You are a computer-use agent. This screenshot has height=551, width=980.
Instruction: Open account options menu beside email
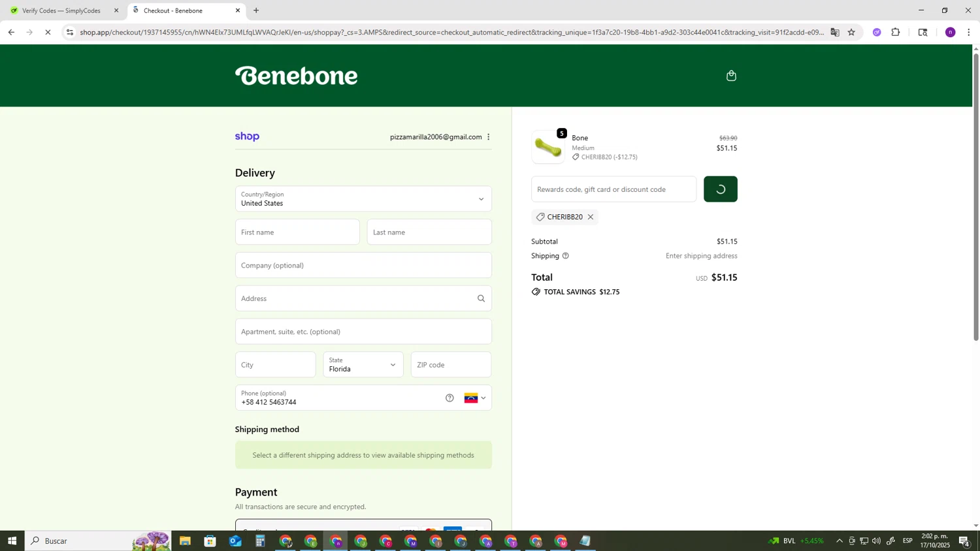coord(488,137)
